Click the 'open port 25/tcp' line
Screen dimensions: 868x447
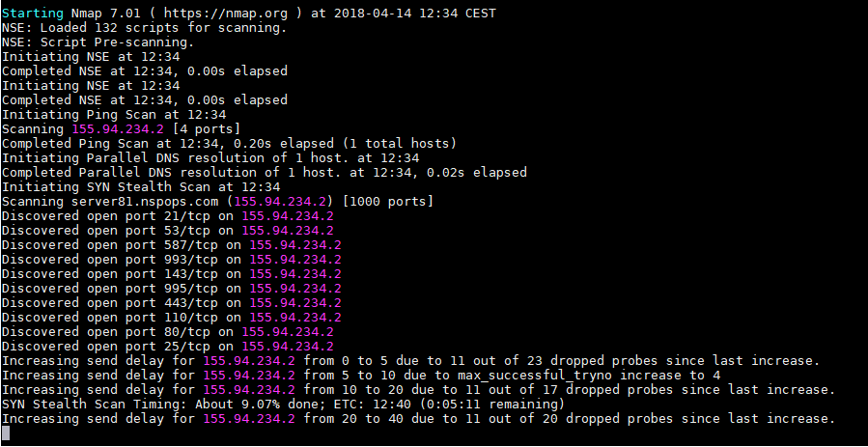pos(167,346)
